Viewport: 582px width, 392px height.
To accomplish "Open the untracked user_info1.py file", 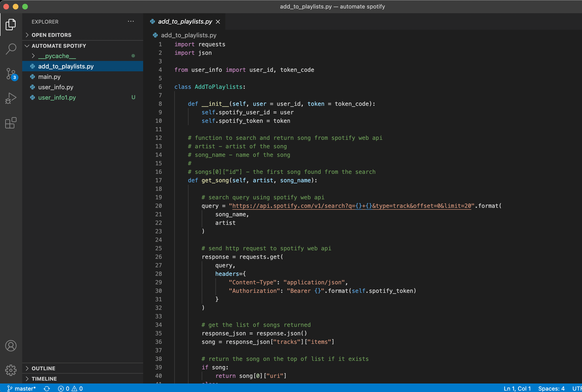I will pyautogui.click(x=83, y=98).
